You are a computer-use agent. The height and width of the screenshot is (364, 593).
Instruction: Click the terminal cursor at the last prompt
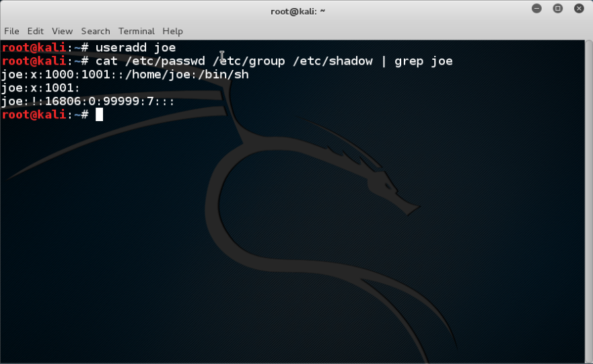coord(99,114)
